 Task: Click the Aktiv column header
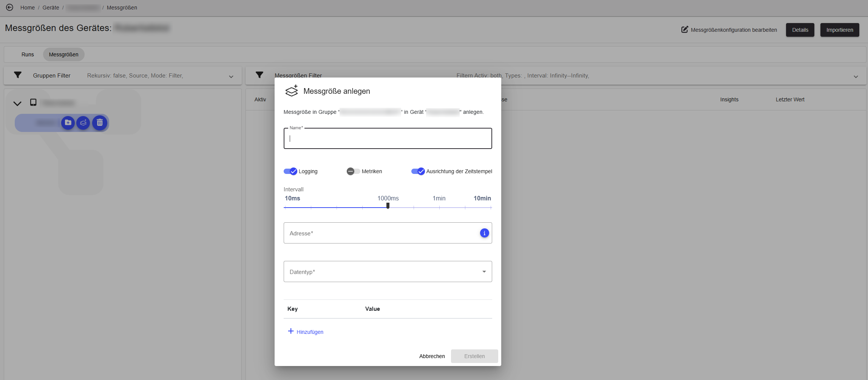[x=260, y=99]
